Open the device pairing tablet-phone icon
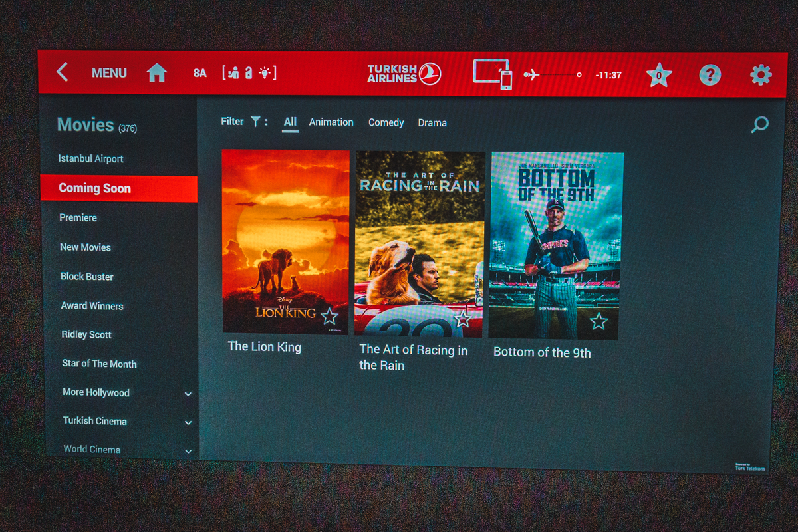The width and height of the screenshot is (798, 532). (493, 74)
